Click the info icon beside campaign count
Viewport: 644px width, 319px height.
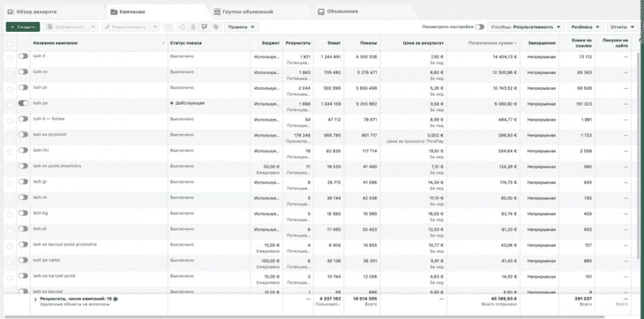coord(116,299)
